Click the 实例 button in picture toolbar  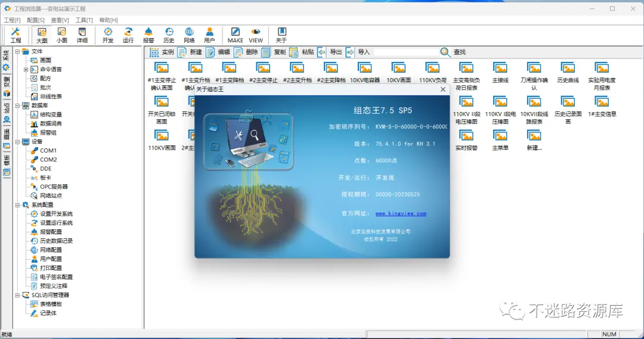click(162, 52)
